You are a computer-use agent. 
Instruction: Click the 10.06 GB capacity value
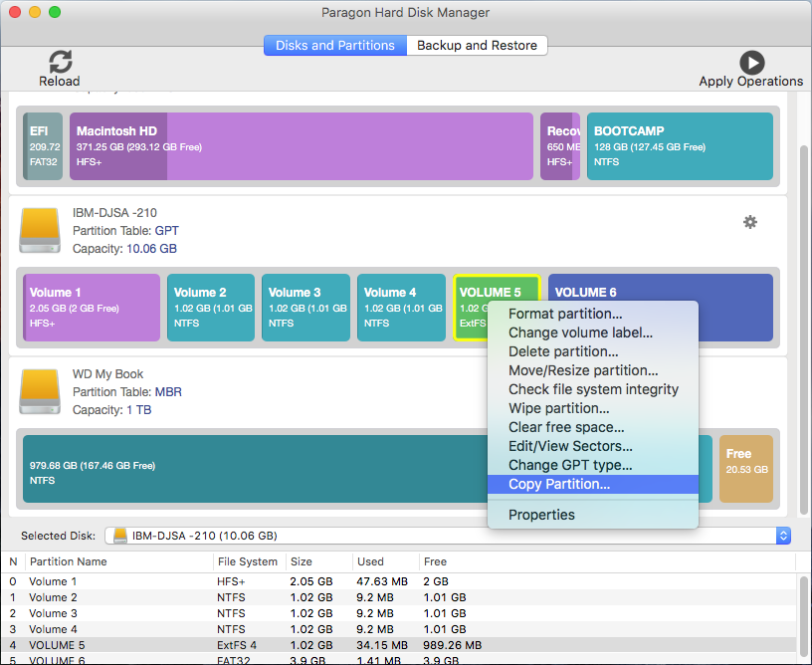(x=151, y=249)
